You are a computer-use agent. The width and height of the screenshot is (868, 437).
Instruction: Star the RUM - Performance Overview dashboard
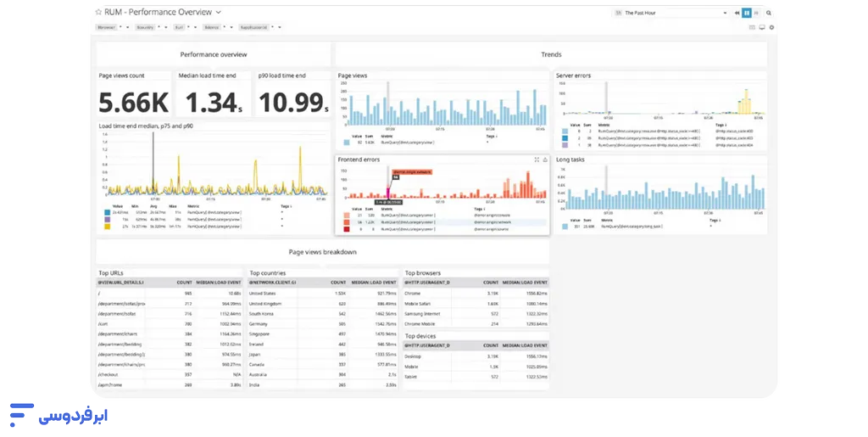click(x=98, y=12)
